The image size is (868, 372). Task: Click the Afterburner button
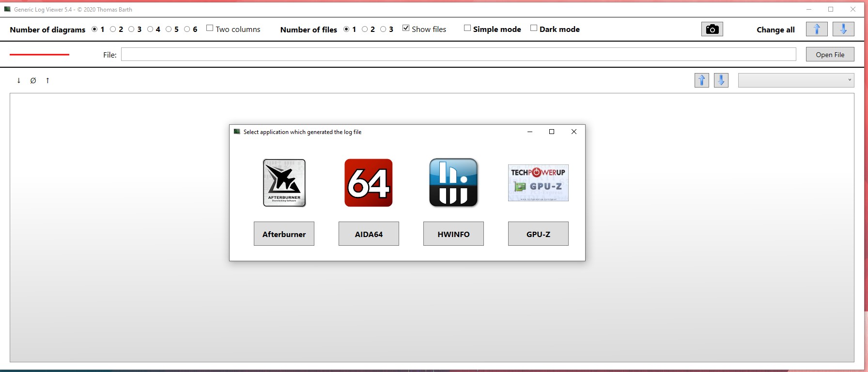(284, 234)
